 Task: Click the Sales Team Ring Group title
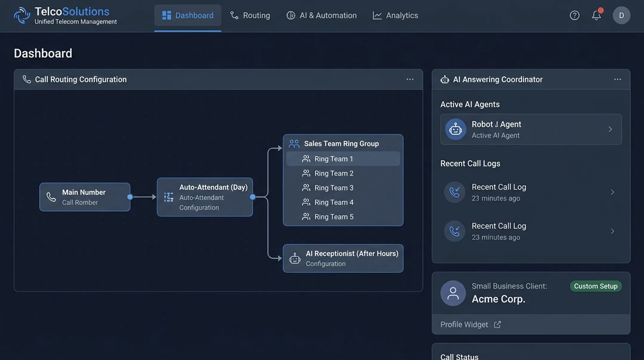point(341,144)
